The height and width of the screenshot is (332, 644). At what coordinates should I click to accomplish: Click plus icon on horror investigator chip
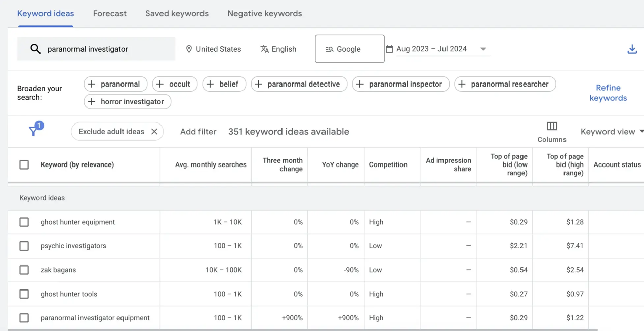92,102
